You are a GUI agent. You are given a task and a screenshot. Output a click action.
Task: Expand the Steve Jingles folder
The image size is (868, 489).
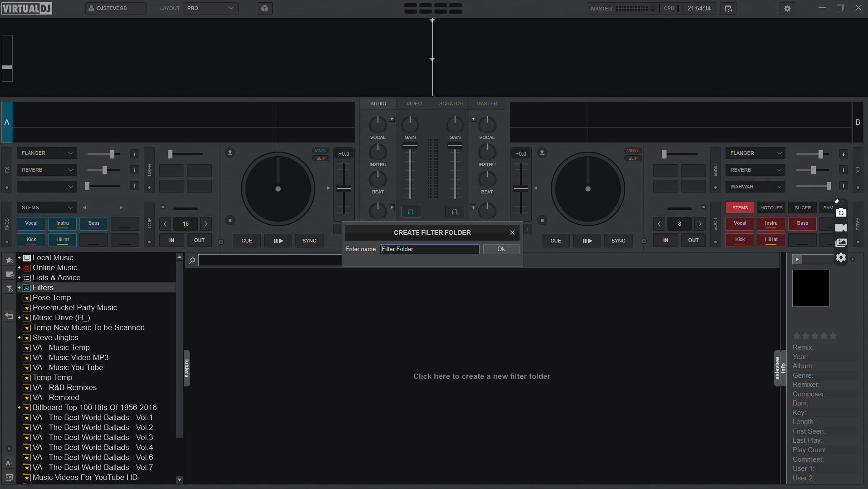(19, 337)
